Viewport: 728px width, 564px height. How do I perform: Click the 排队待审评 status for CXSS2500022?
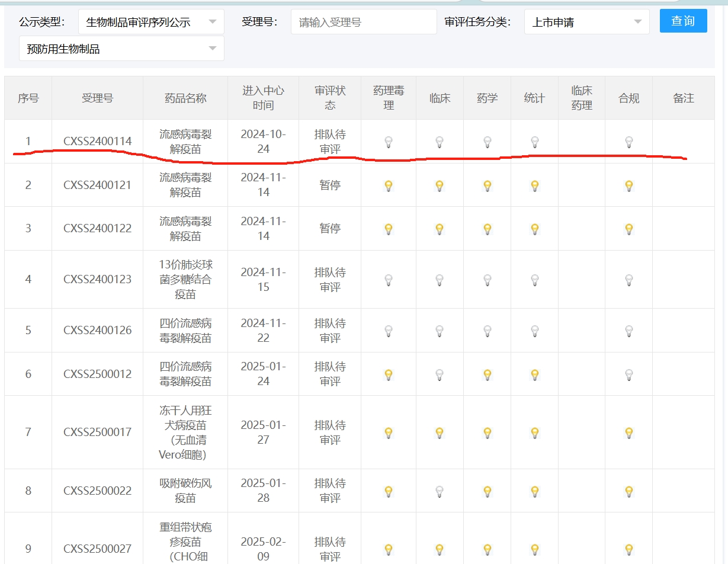tap(330, 491)
